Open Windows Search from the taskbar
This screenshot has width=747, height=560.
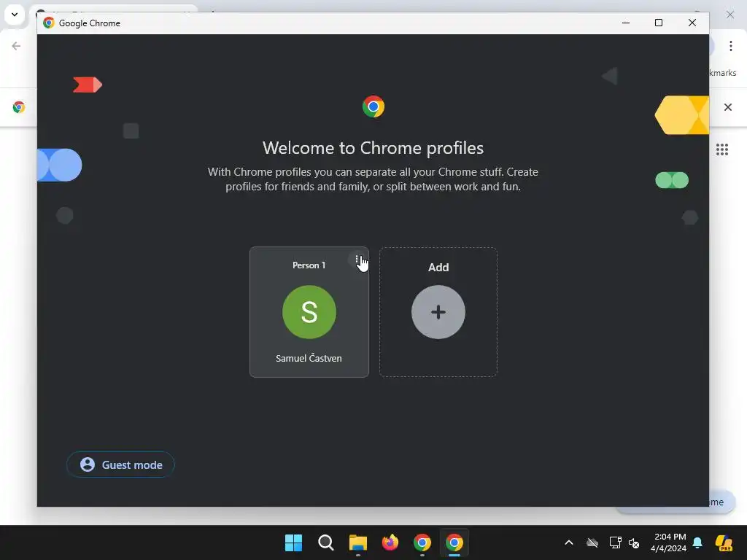point(326,542)
